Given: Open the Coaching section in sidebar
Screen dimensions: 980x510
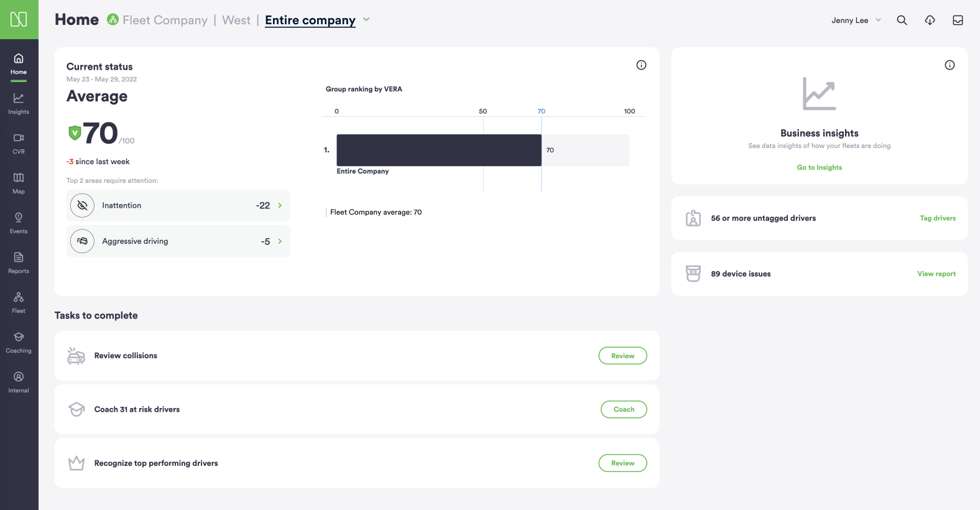Looking at the screenshot, I should click(18, 341).
